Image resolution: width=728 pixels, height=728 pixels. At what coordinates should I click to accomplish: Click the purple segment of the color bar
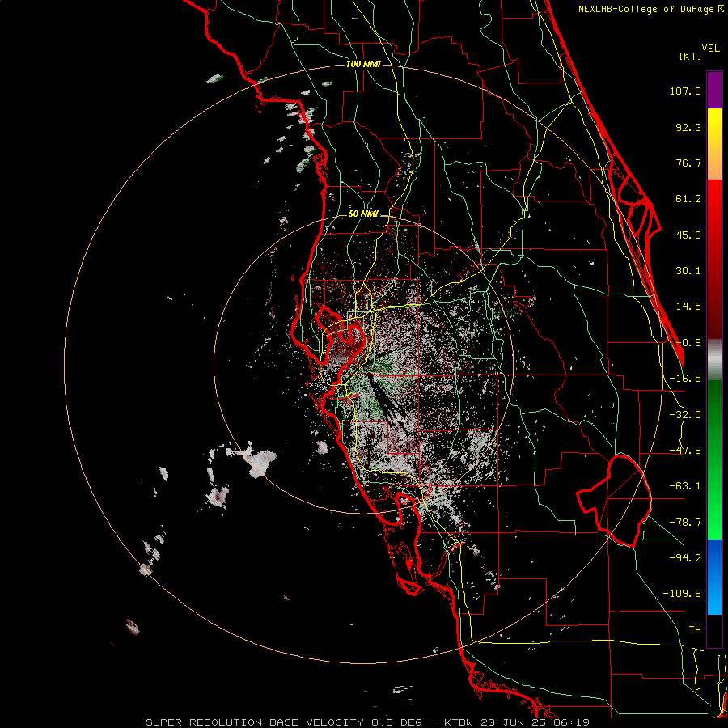[x=714, y=91]
